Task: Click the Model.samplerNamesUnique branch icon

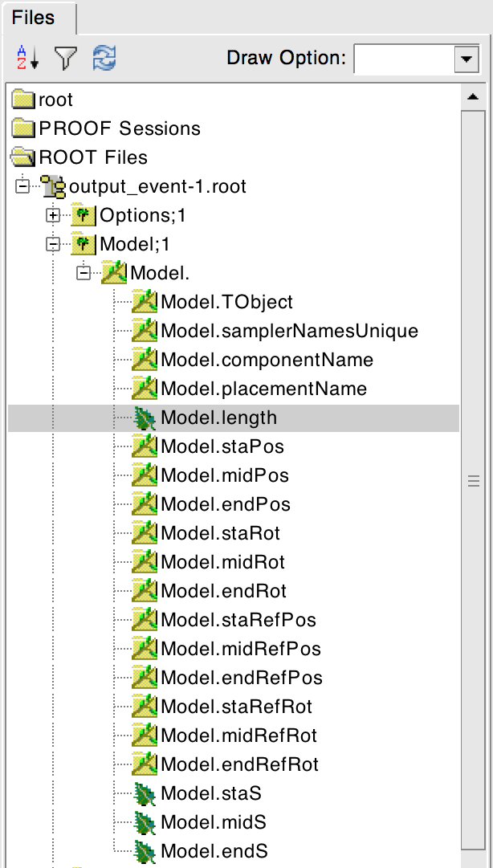Action: pos(145,331)
